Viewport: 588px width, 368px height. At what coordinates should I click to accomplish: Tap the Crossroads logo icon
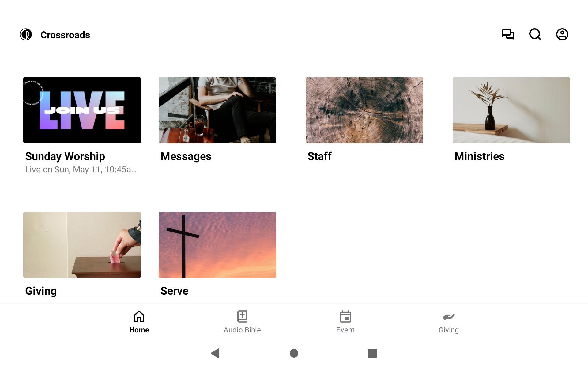coord(26,34)
